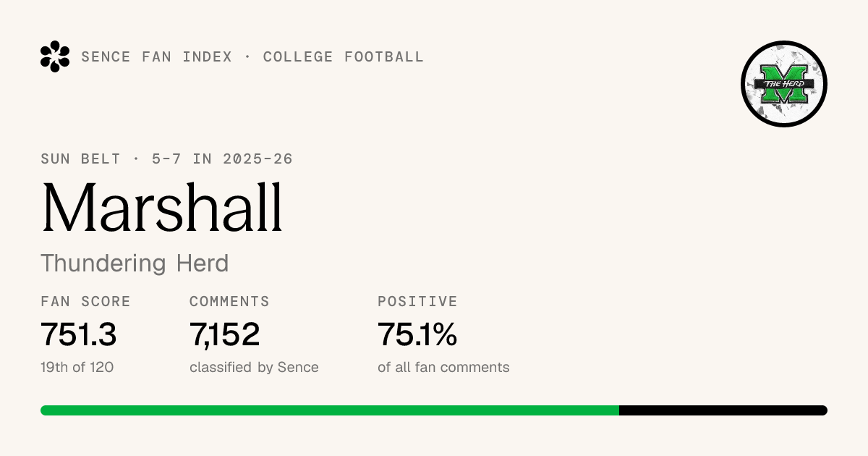Screen dimensions: 868x456
Task: Click the Marshall team name heading
Action: coord(162,207)
